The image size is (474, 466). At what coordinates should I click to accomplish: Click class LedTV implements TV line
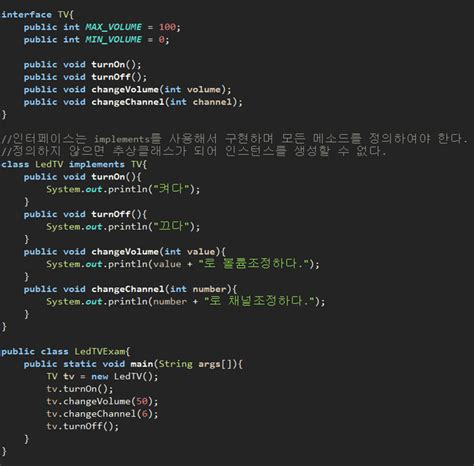point(74,164)
